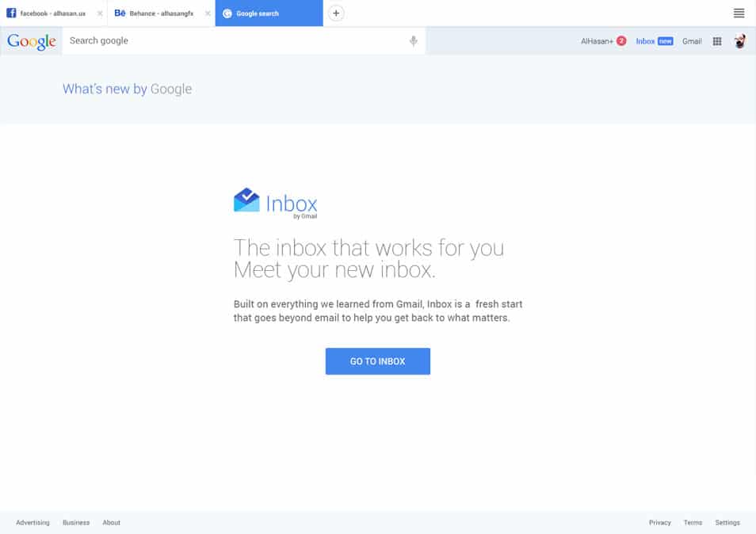
Task: Open the profile avatar picture
Action: [x=739, y=40]
